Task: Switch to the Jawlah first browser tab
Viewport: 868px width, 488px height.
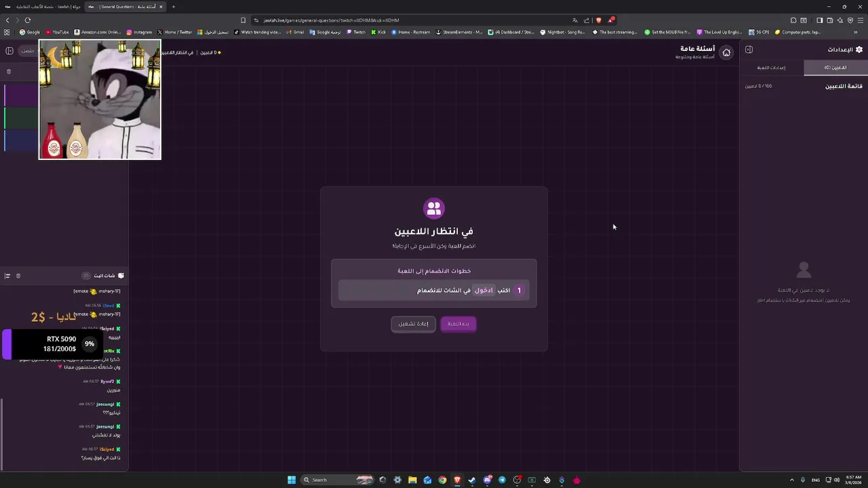Action: 43,7
